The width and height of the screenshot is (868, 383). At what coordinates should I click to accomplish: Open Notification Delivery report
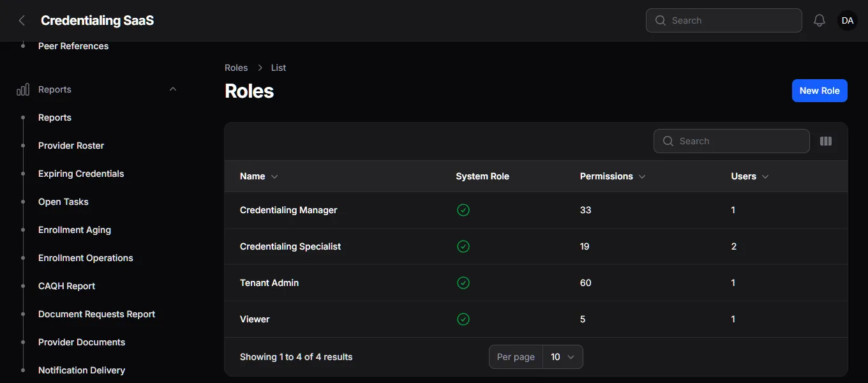(82, 370)
